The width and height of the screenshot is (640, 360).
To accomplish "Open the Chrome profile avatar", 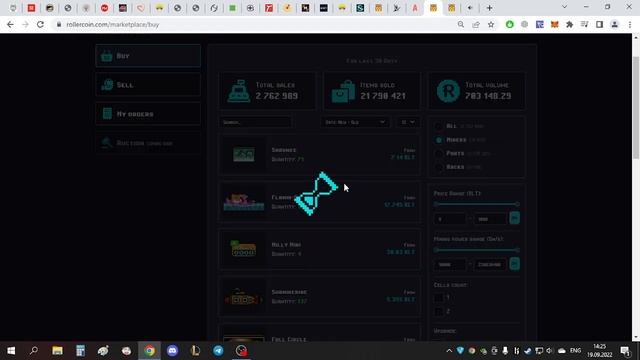I will [614, 24].
